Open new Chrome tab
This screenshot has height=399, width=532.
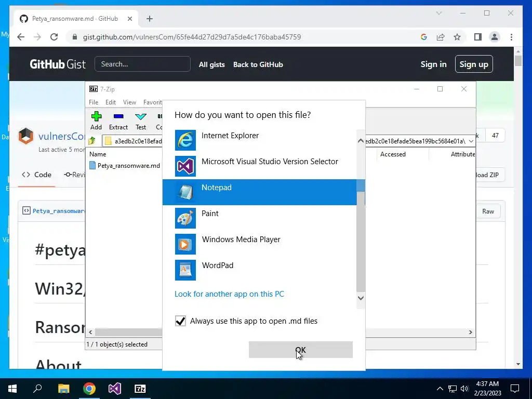click(150, 19)
